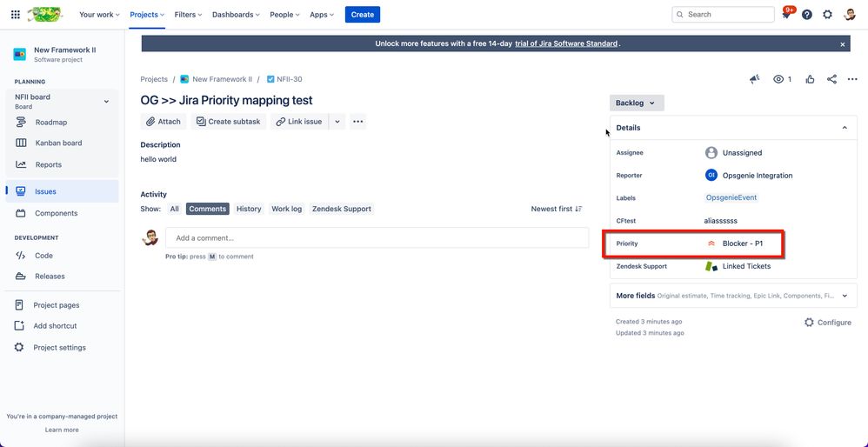Open the app switcher grid icon
868x447 pixels.
coord(16,15)
